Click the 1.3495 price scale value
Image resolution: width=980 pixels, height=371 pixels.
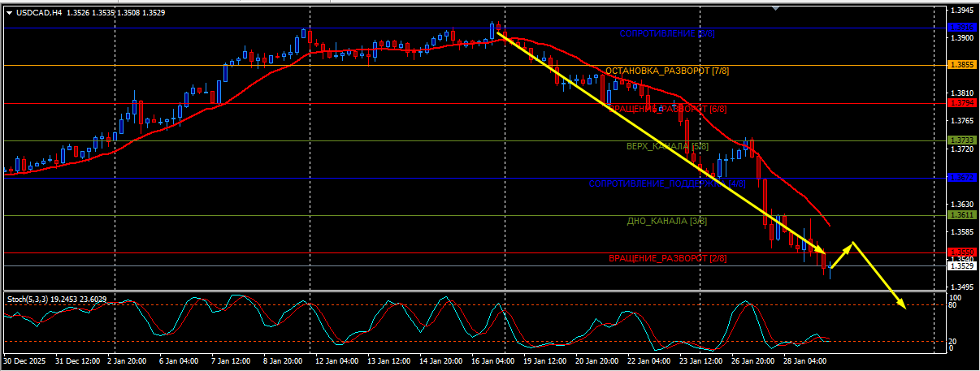pos(963,287)
